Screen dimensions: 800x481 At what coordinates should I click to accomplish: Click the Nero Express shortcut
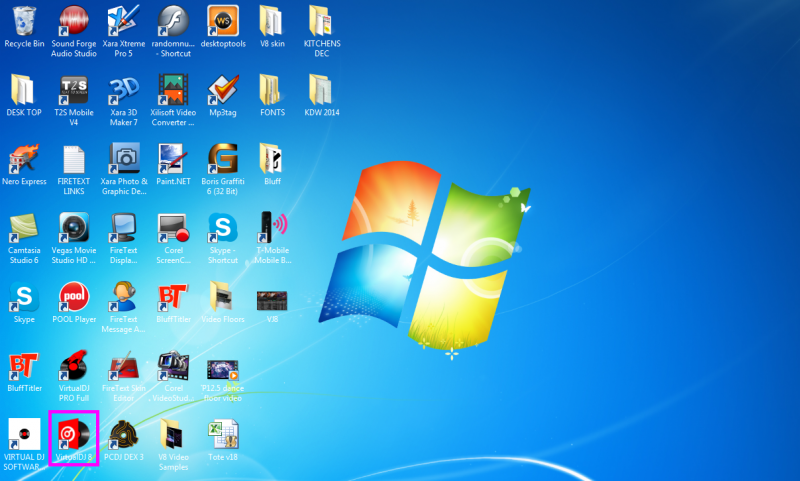coord(24,159)
